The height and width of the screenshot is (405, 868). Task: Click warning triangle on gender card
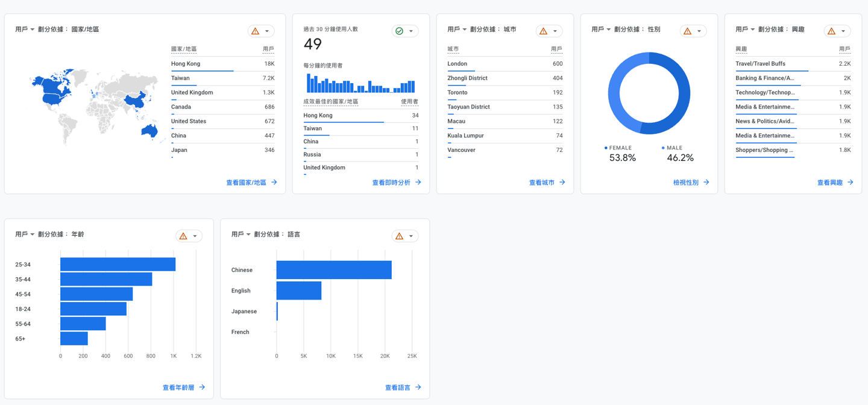click(x=688, y=31)
